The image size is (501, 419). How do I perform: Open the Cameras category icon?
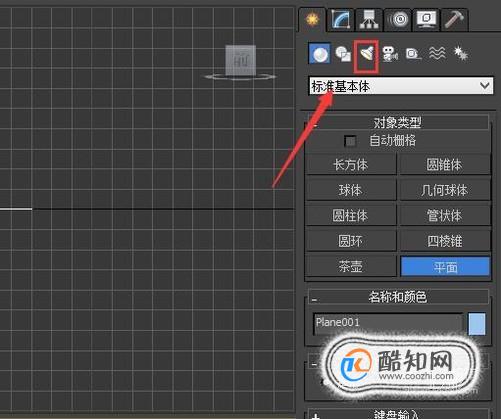point(390,54)
